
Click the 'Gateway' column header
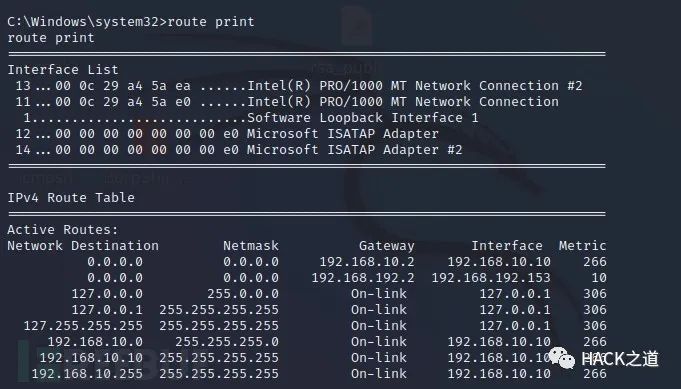coord(387,246)
